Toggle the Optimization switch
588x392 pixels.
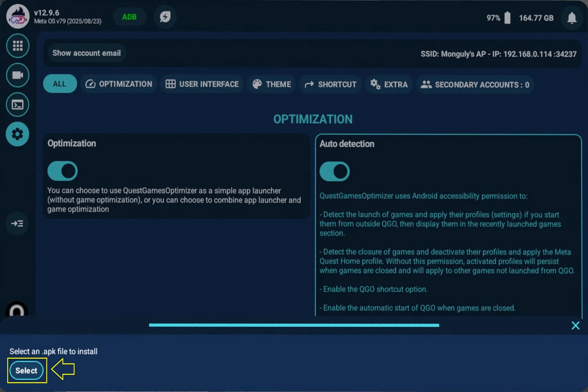pos(62,171)
